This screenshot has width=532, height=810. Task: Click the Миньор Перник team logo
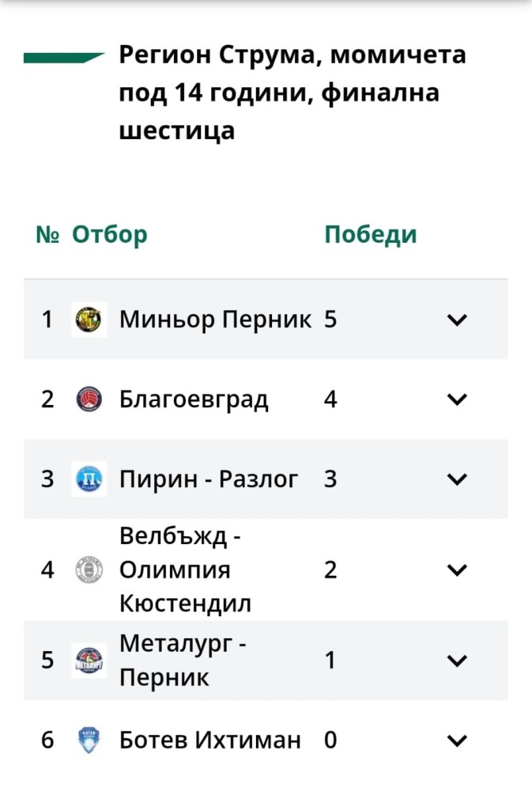click(89, 320)
